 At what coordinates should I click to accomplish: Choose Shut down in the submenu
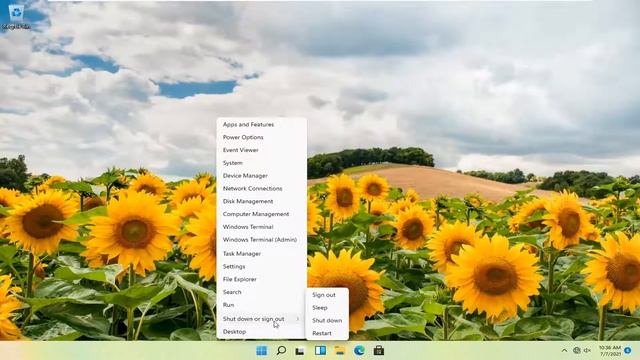[327, 320]
